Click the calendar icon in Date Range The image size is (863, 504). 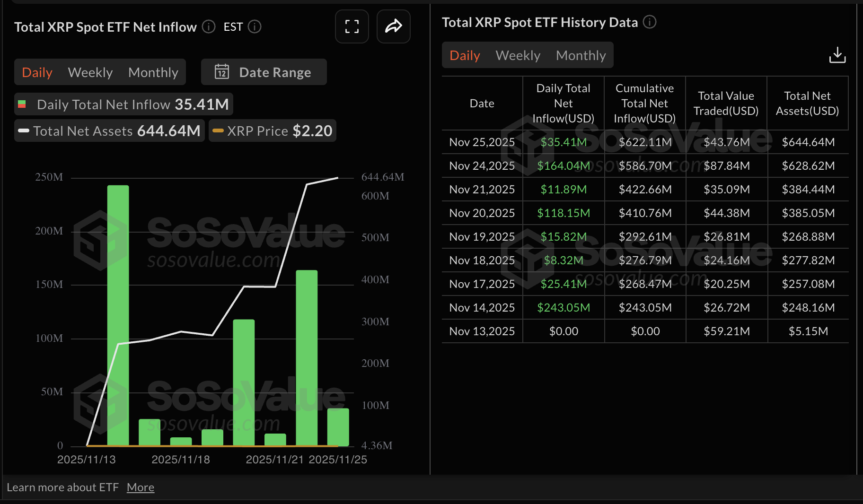221,72
